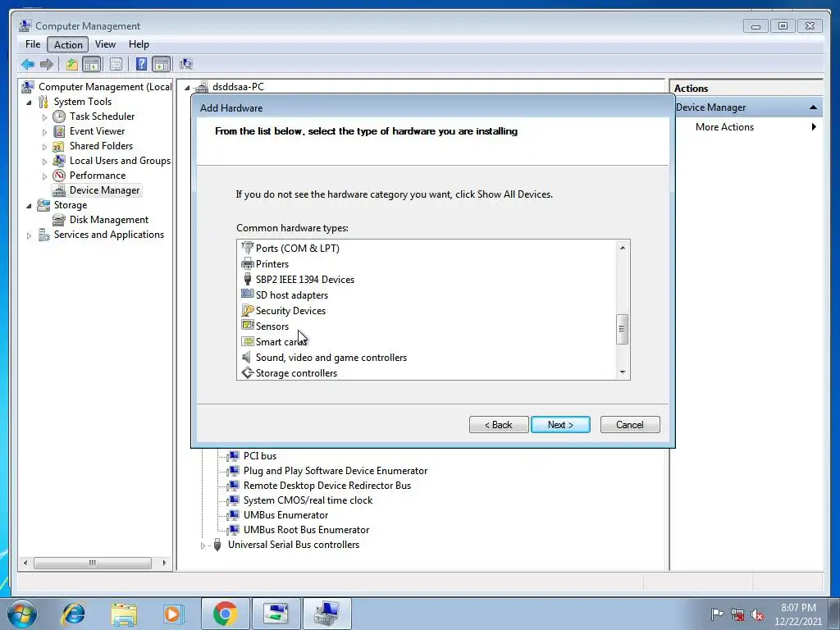Screen dimensions: 840x630
Task: Select UMBus Root Bus Enumerator device
Action: click(306, 530)
